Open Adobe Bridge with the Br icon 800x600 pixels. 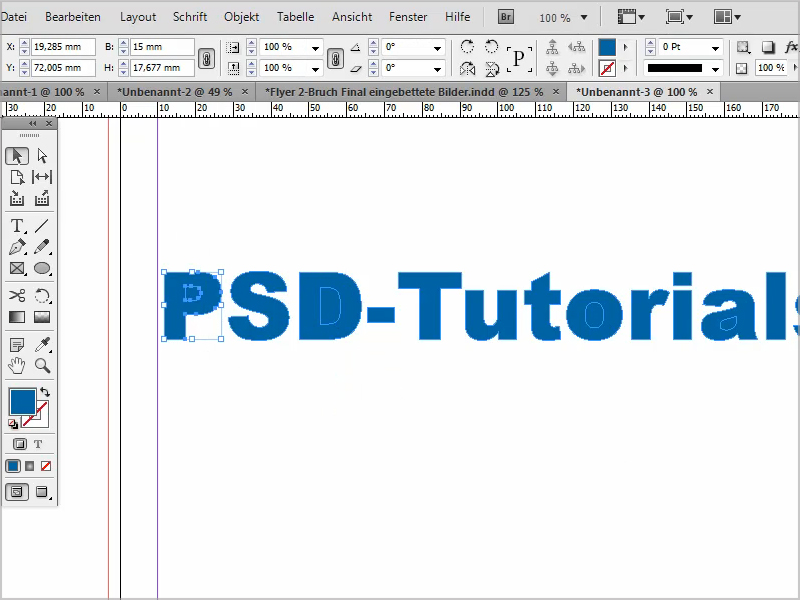[505, 17]
